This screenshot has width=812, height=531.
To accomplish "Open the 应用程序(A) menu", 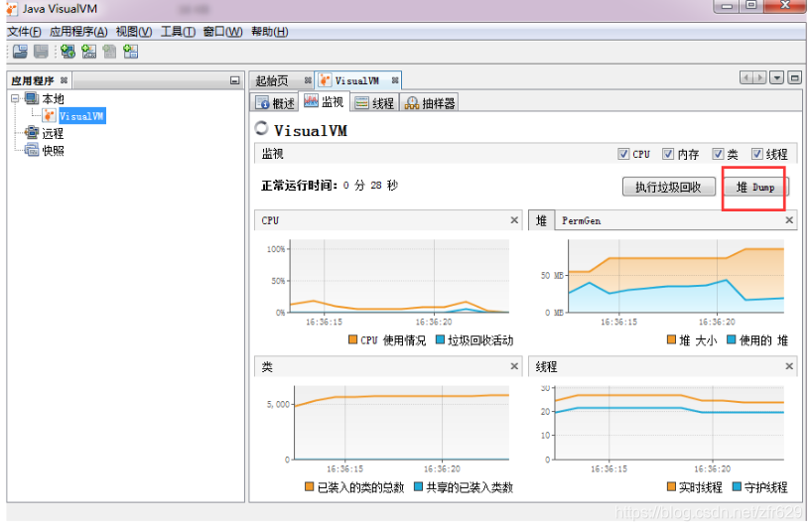I will (78, 32).
